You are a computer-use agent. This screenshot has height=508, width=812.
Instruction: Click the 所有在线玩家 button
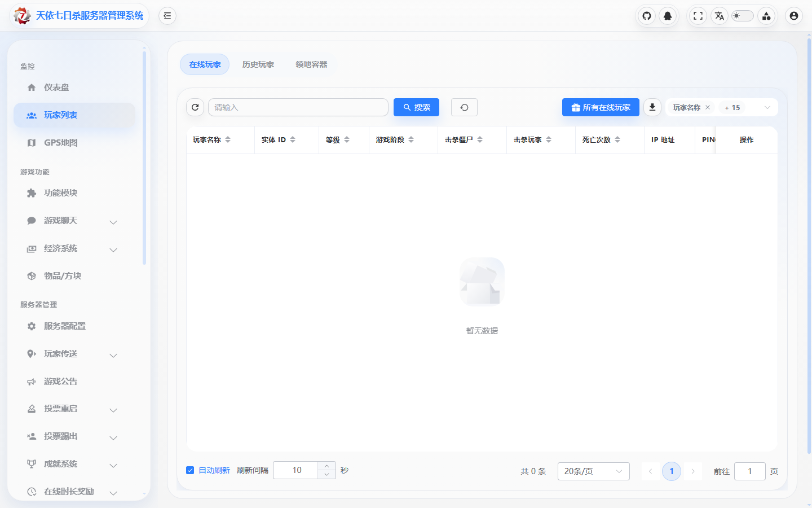pyautogui.click(x=601, y=107)
